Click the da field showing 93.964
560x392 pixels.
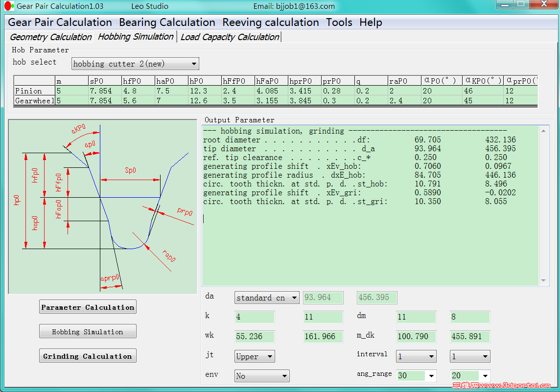pyautogui.click(x=323, y=298)
